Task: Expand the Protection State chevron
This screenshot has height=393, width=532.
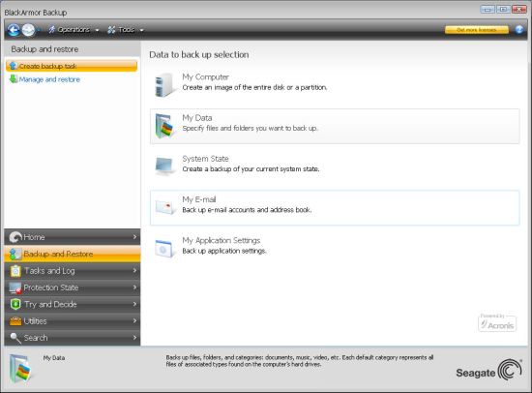Action: [x=134, y=287]
